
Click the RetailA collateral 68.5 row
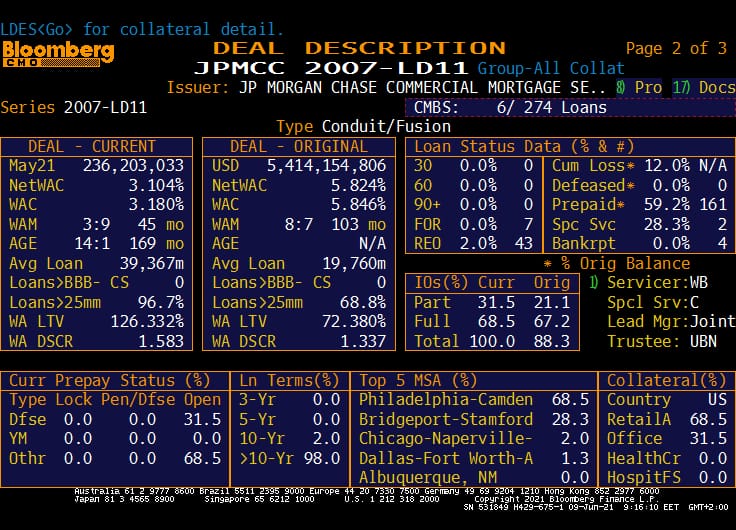pyautogui.click(x=667, y=420)
